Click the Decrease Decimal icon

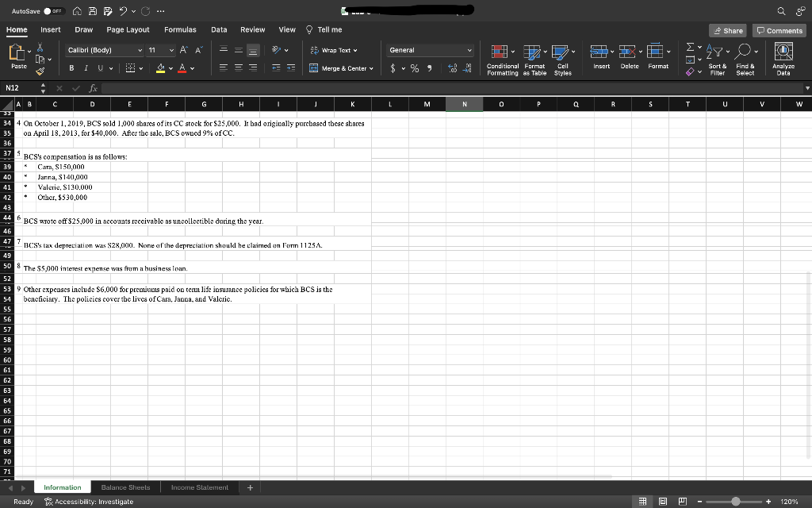[x=467, y=68]
